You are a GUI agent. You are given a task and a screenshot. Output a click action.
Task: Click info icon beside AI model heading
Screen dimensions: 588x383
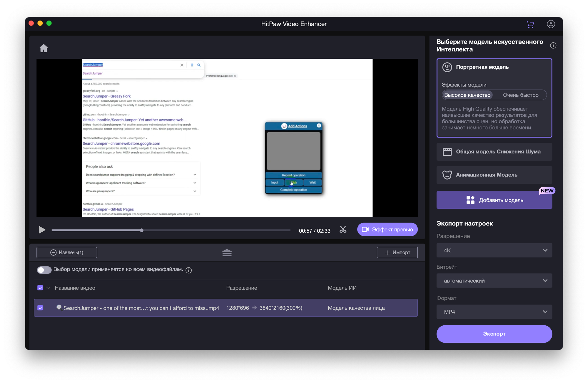point(553,46)
